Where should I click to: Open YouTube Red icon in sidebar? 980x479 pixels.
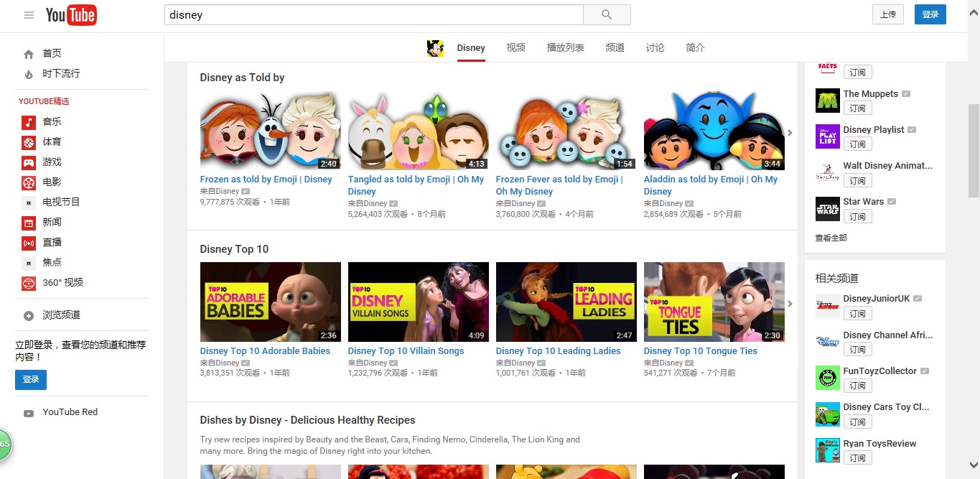[29, 413]
